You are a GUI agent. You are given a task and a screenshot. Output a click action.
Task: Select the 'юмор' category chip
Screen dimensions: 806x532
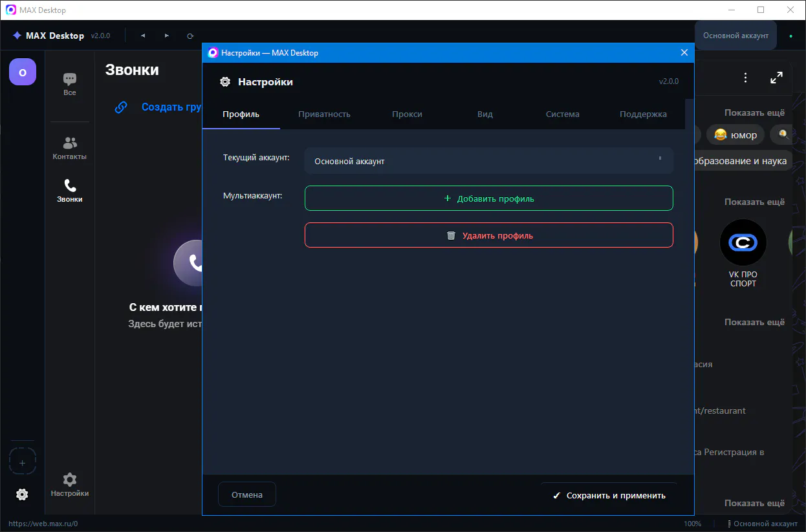coord(736,135)
